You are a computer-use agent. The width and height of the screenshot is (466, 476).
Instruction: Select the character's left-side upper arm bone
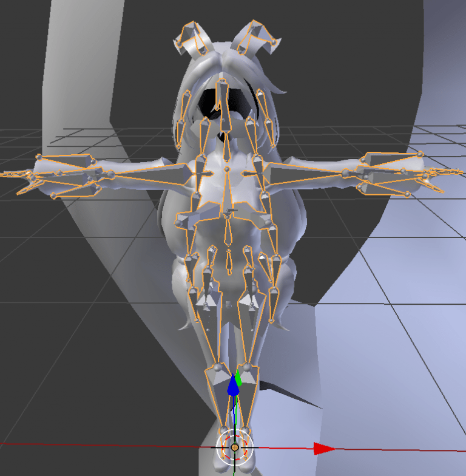coord(305,174)
